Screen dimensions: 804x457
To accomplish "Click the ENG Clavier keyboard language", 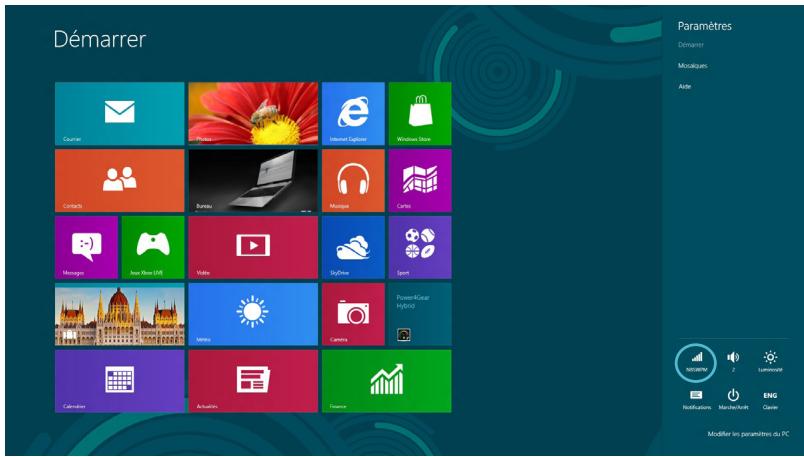I will click(x=770, y=400).
